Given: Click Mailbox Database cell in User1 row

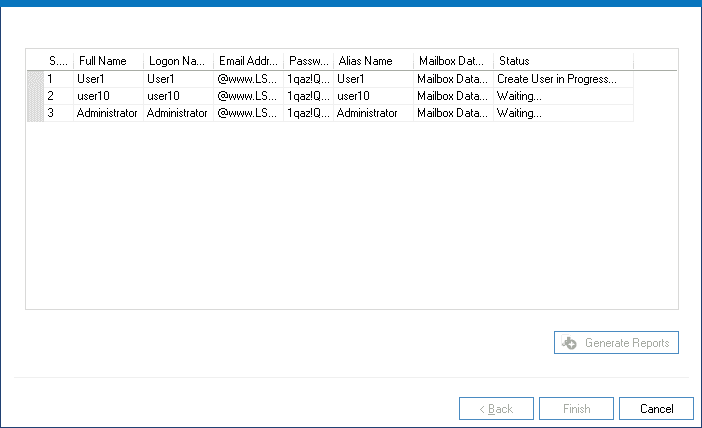Looking at the screenshot, I should click(x=454, y=79).
